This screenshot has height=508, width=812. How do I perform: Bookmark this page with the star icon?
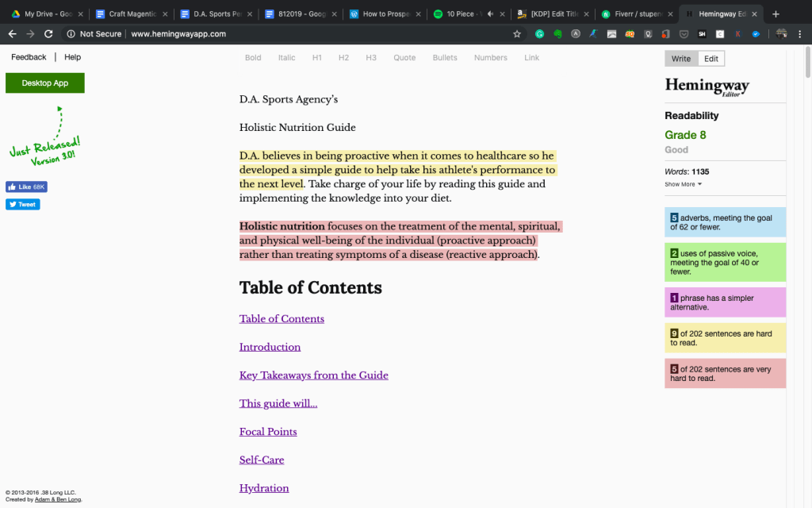coord(517,34)
